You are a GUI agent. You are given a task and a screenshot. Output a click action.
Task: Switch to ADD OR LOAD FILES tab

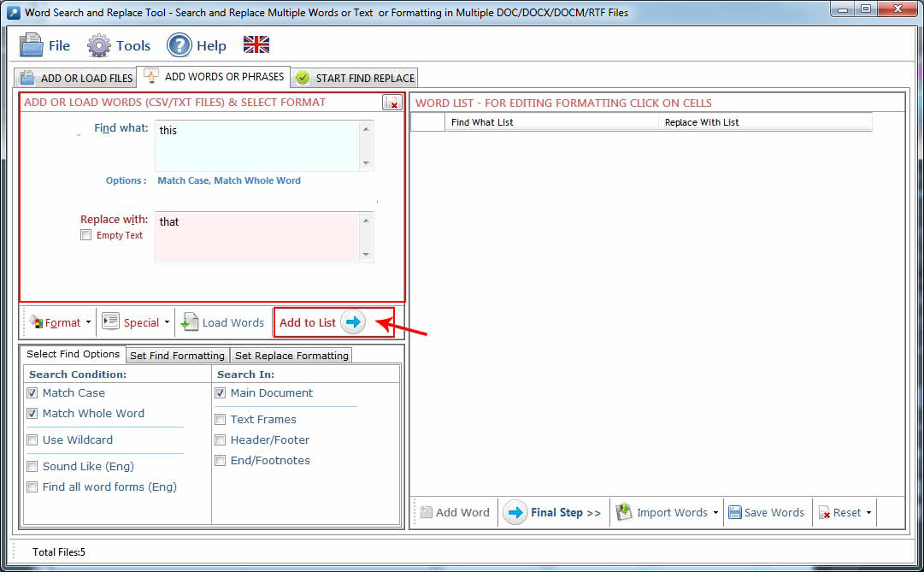click(x=76, y=78)
